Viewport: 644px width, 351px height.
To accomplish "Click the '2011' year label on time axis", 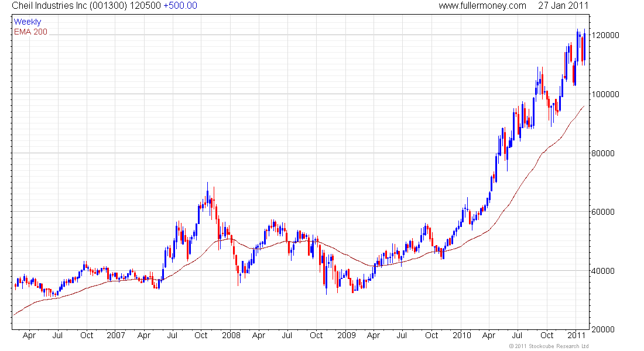I will (x=577, y=335).
